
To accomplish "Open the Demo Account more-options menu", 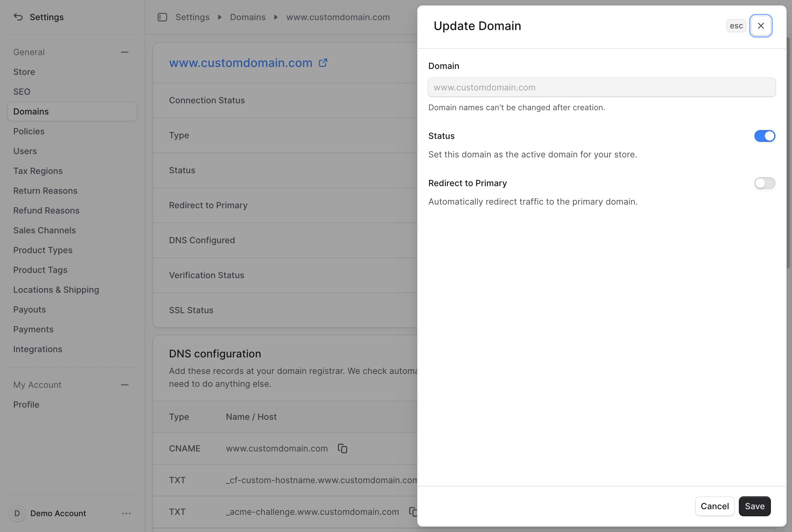I will pos(126,513).
